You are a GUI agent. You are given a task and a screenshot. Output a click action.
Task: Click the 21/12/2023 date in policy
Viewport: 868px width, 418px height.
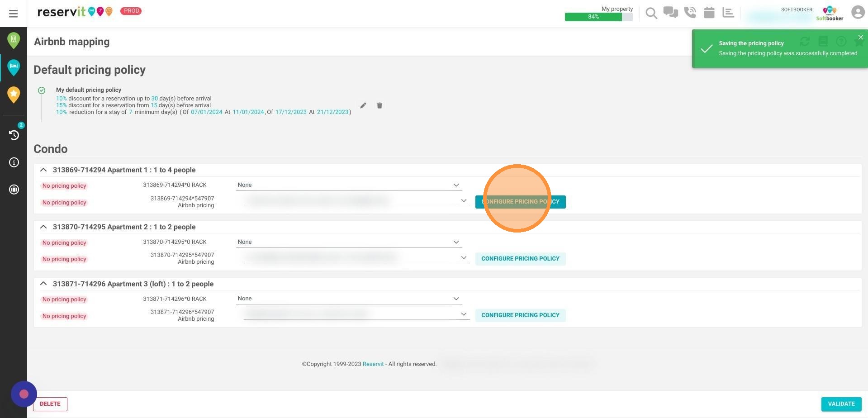tap(333, 112)
